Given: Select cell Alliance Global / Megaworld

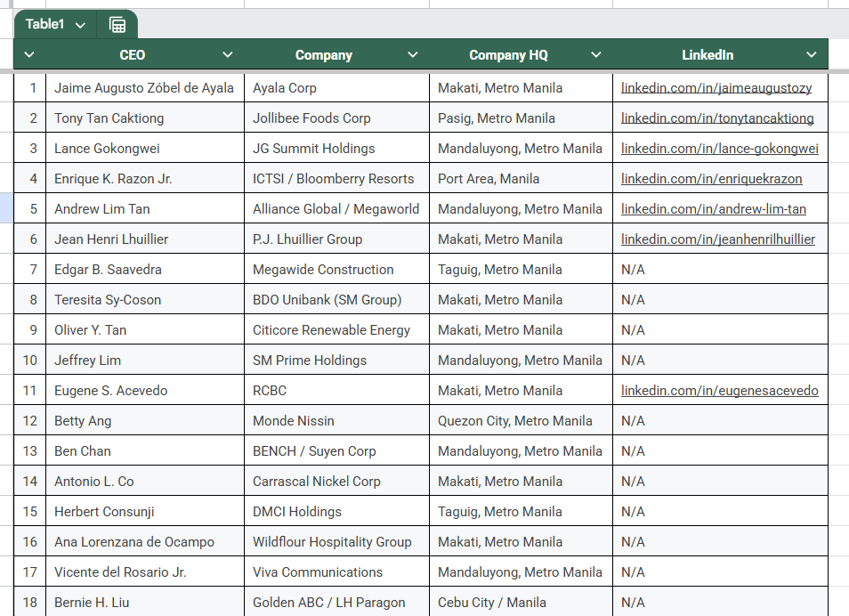Looking at the screenshot, I should pos(336,209).
